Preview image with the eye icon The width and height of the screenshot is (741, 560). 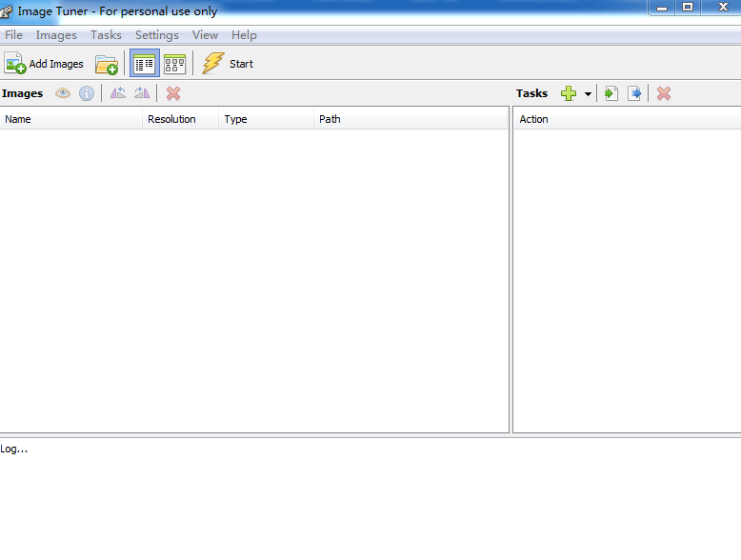[63, 93]
